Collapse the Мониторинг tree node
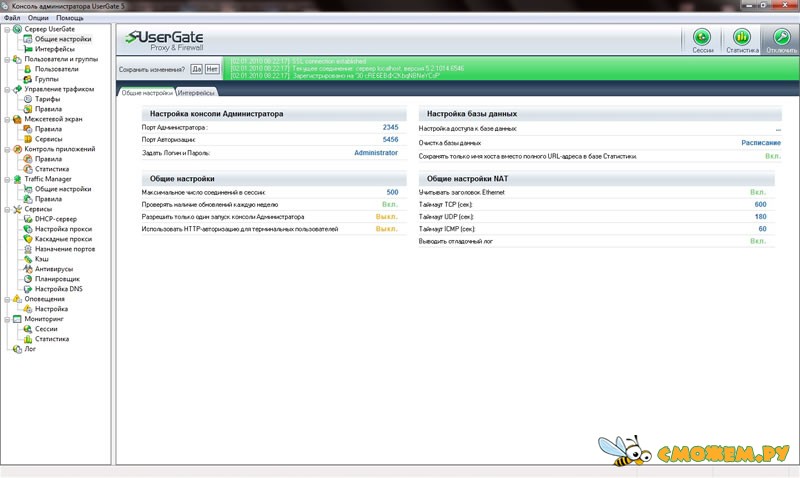 pyautogui.click(x=7, y=319)
